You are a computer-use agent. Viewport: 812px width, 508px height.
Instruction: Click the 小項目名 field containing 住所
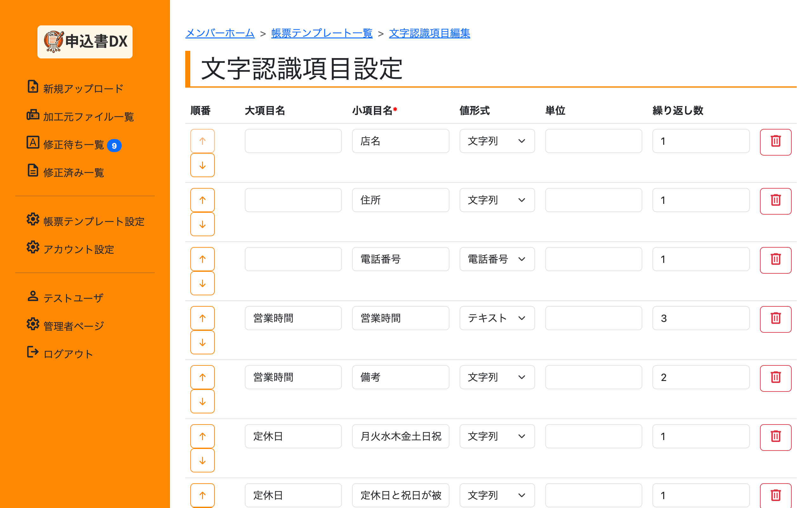[401, 200]
